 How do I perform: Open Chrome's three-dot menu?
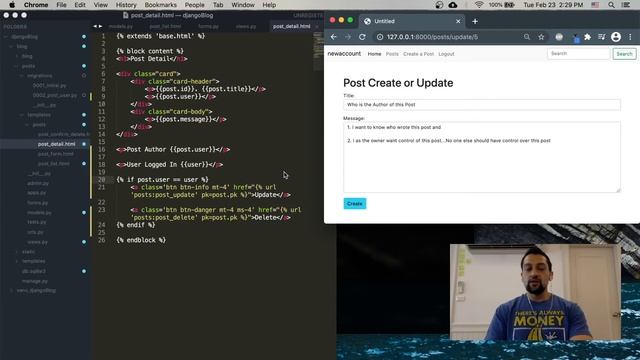click(x=630, y=37)
